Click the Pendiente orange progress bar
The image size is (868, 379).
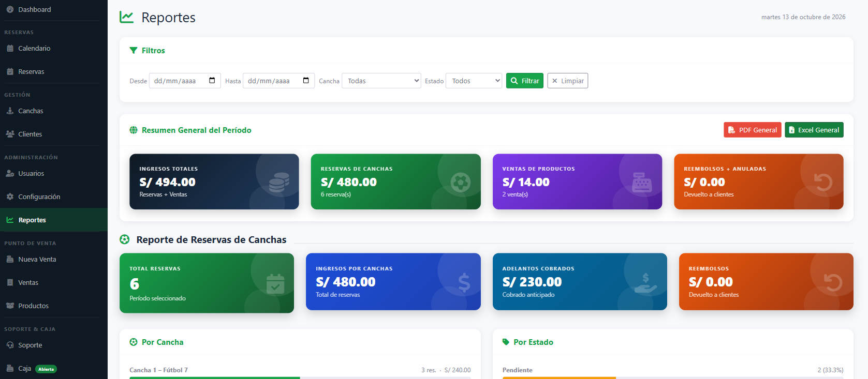point(559,377)
